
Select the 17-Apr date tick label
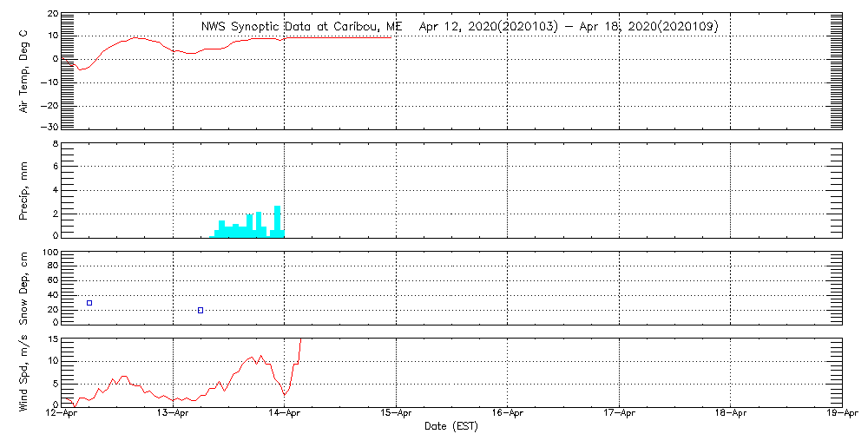(619, 414)
